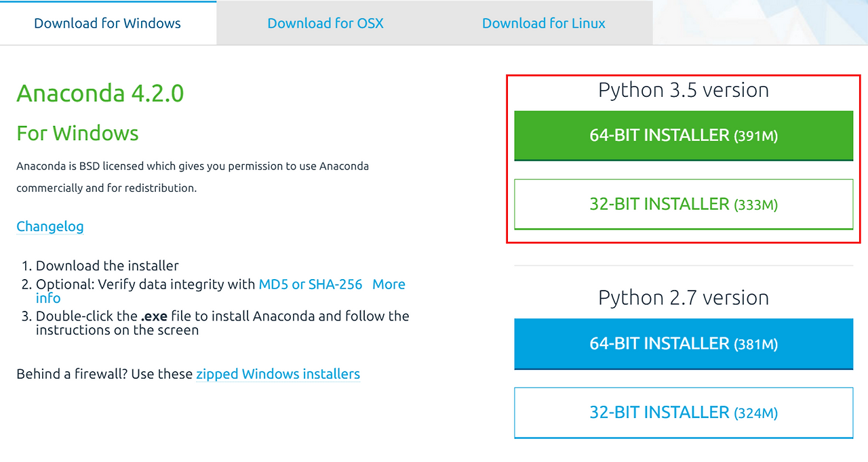The width and height of the screenshot is (868, 462).
Task: Open the Changelog link
Action: click(50, 226)
